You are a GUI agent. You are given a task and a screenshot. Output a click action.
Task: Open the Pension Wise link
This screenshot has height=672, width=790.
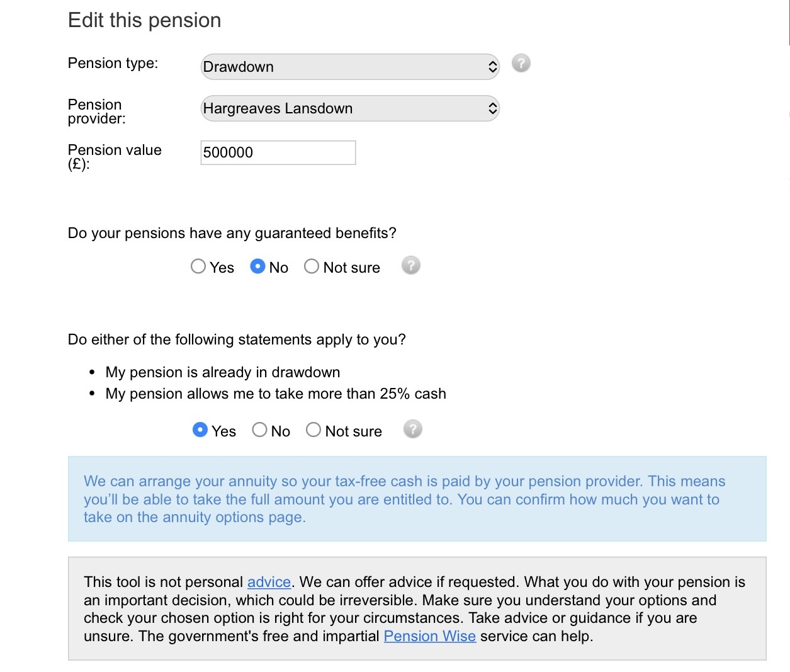click(x=429, y=636)
